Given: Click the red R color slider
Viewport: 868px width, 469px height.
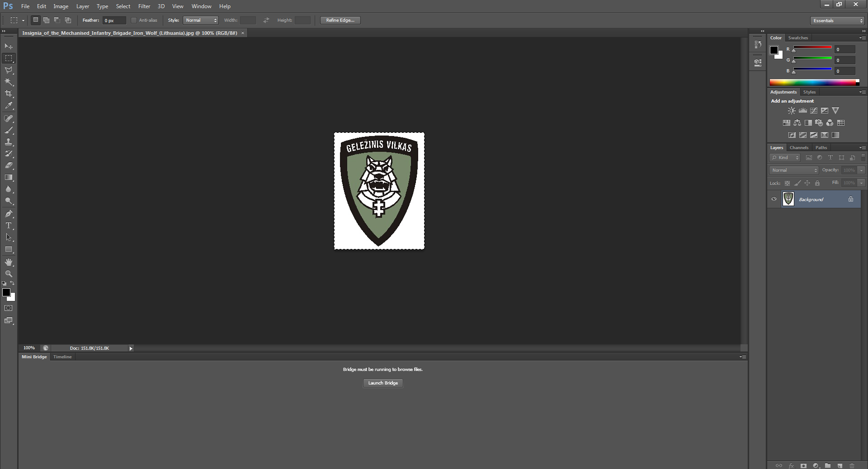Looking at the screenshot, I should [812, 47].
